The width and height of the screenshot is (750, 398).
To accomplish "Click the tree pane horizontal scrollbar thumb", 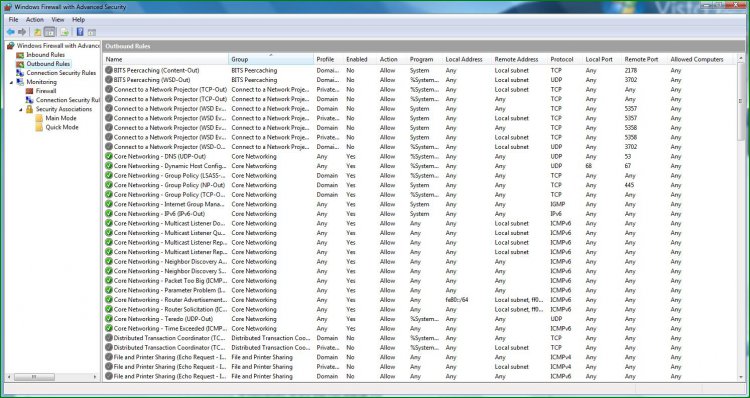I will [x=34, y=377].
